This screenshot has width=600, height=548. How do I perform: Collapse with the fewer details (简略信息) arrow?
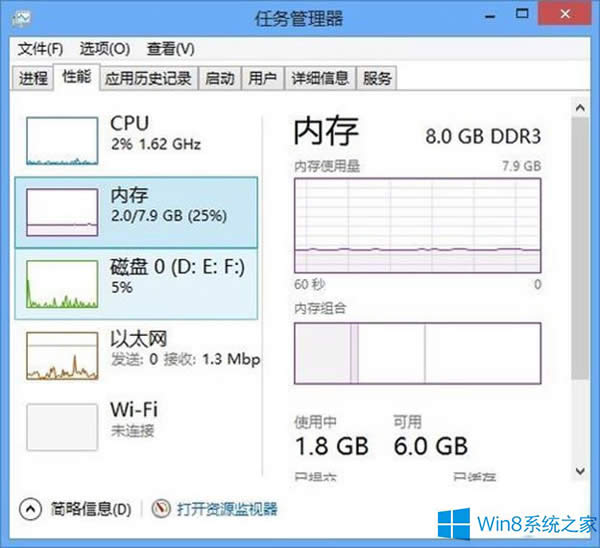30,508
